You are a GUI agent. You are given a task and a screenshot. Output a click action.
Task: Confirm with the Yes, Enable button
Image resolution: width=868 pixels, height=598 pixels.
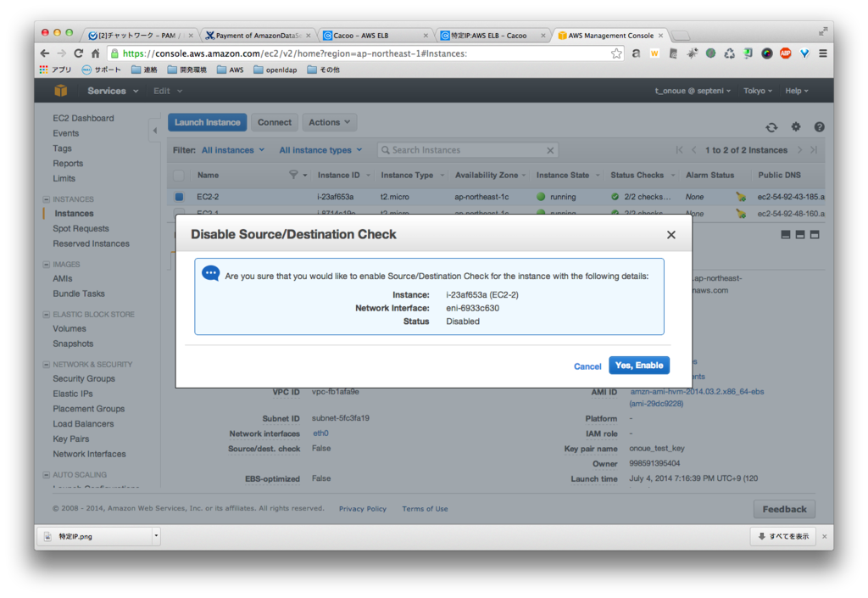tap(639, 366)
